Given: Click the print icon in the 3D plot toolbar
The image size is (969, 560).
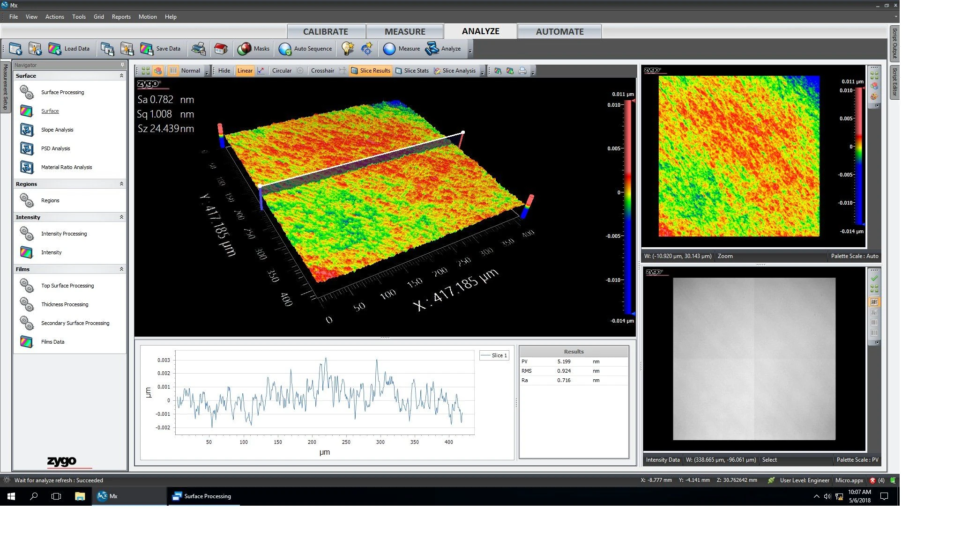Looking at the screenshot, I should [x=522, y=71].
